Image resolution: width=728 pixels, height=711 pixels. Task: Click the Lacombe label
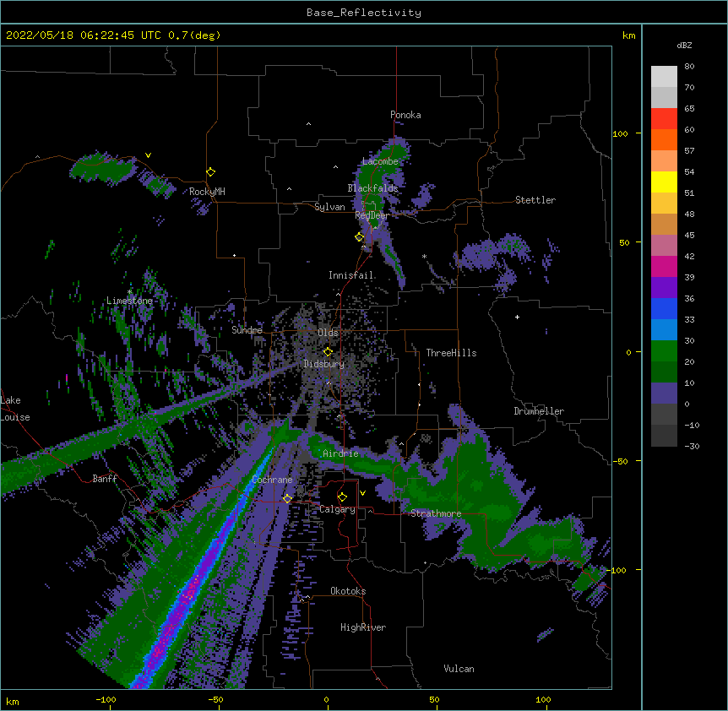click(380, 161)
